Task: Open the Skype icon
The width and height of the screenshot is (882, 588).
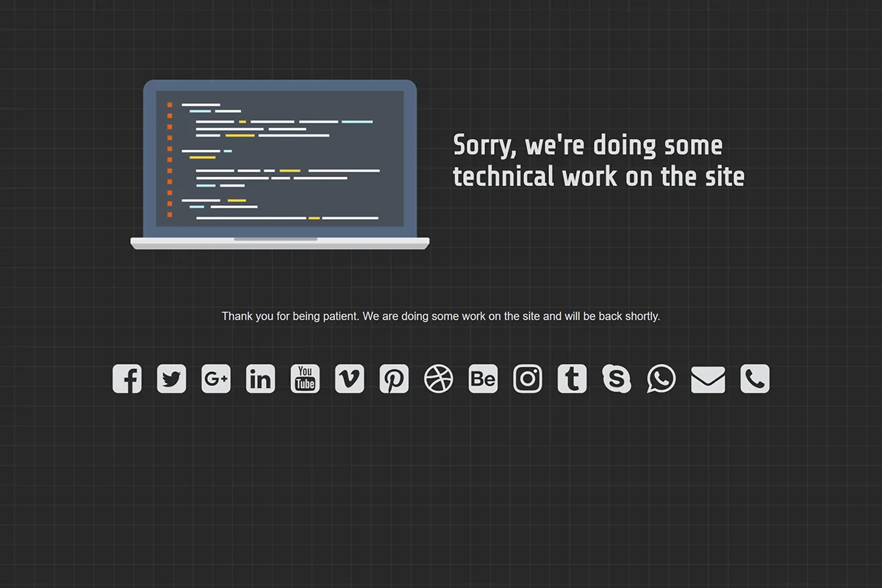Action: [x=617, y=379]
